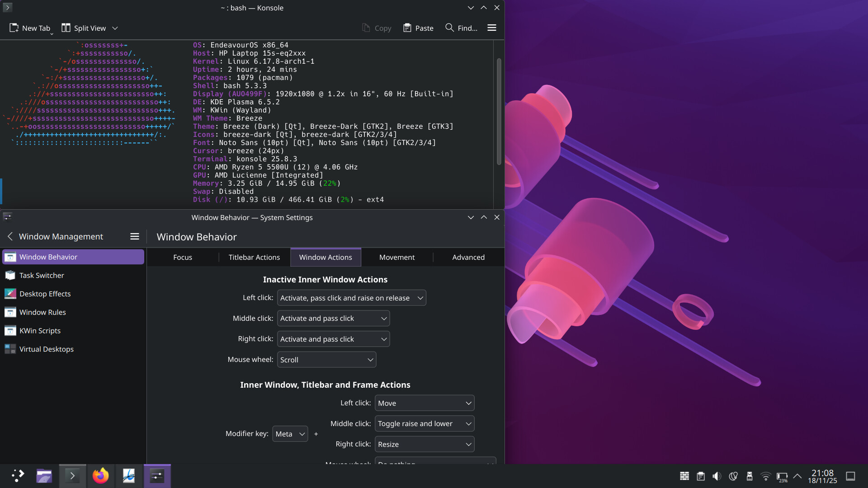
Task: Open Right click Resize dropdown
Action: pos(424,444)
